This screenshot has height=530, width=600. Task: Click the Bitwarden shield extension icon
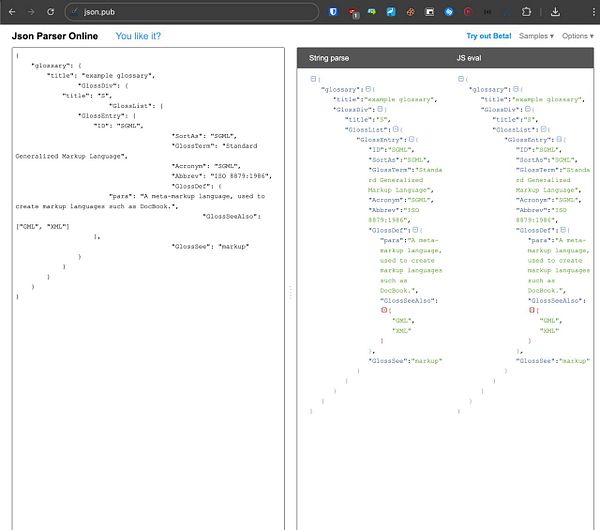pyautogui.click(x=332, y=12)
